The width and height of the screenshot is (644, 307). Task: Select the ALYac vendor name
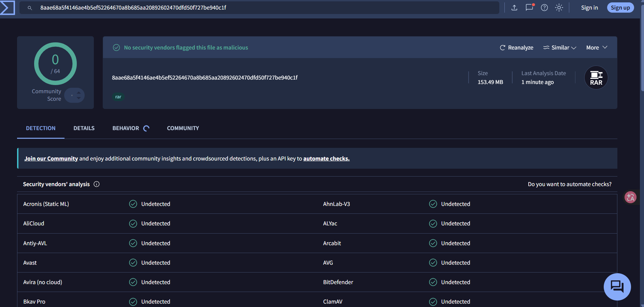pyautogui.click(x=330, y=223)
